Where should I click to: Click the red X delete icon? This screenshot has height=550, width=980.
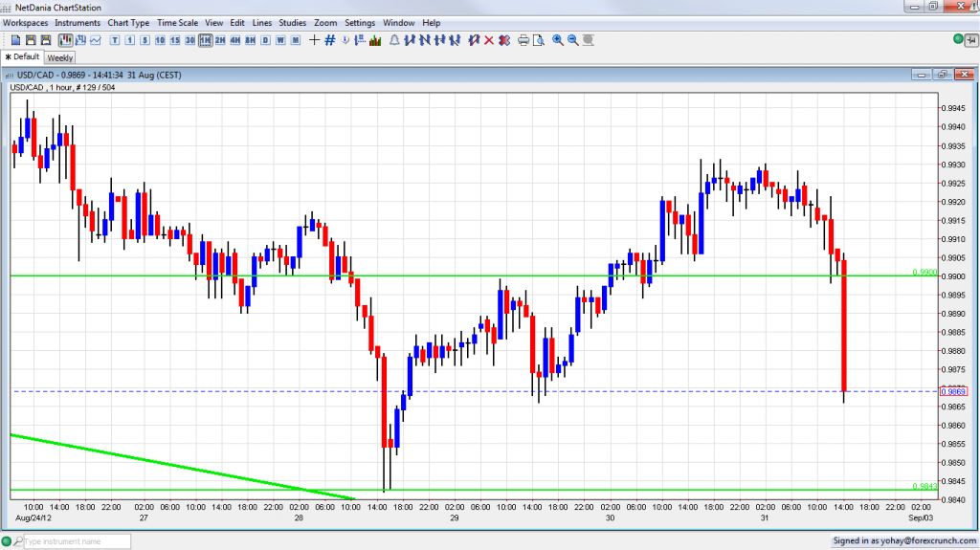pyautogui.click(x=489, y=40)
